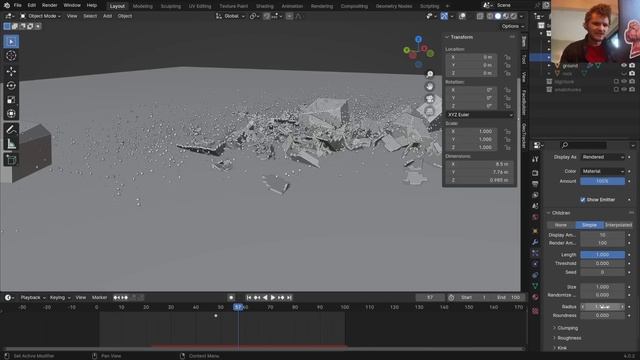640x360 pixels.
Task: Set children type to None
Action: (561, 225)
